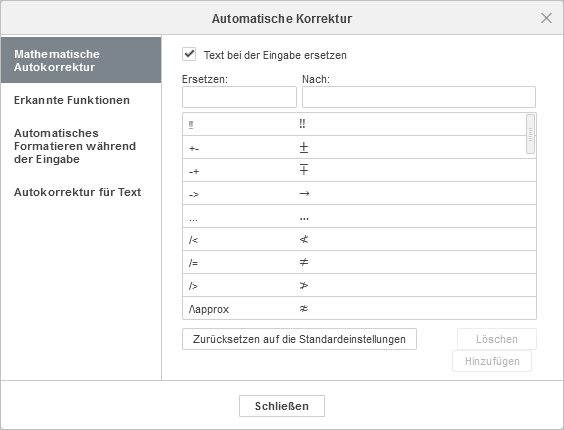Click Zurücksetzen auf die Standardeinstellungen button

pos(299,339)
